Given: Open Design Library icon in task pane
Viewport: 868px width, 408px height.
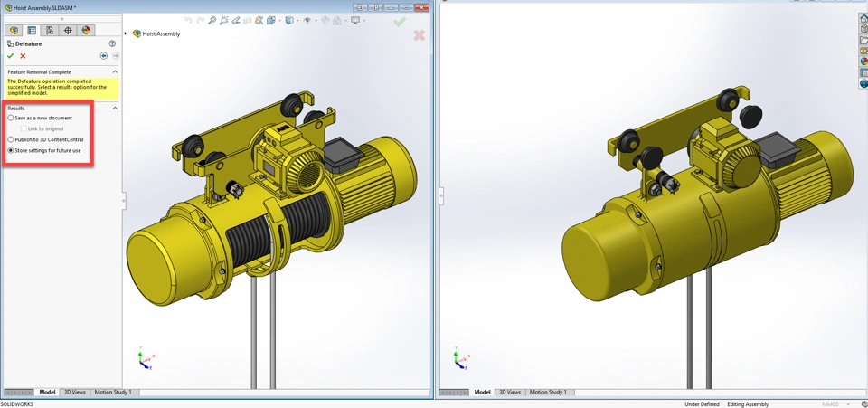Looking at the screenshot, I should pos(863,29).
